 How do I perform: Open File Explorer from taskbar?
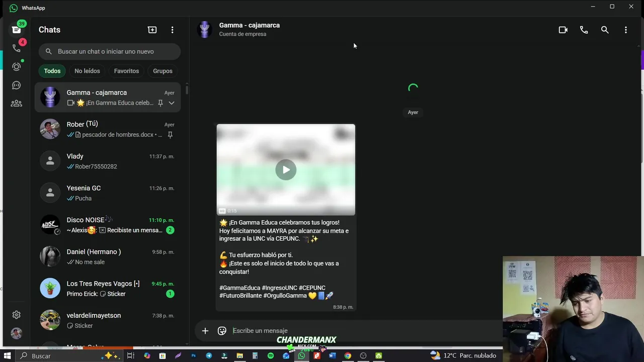point(240,356)
